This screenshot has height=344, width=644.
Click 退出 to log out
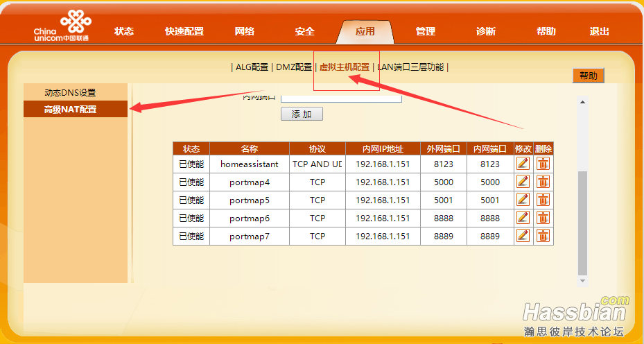tap(599, 31)
